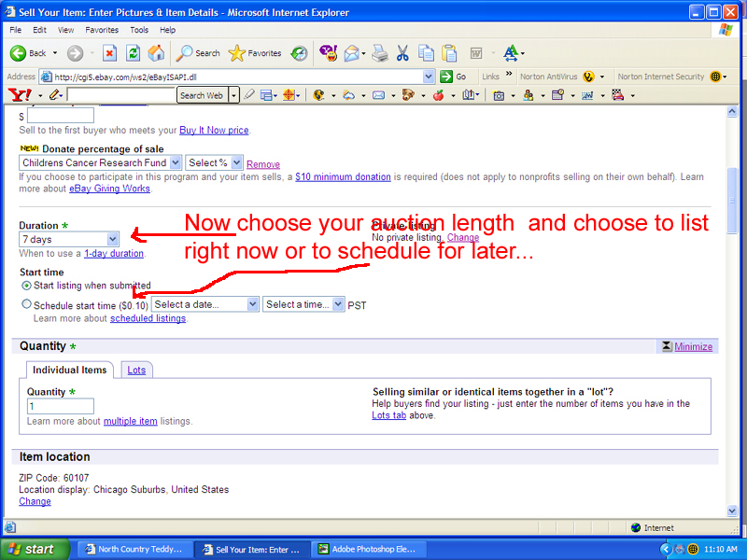
Task: Click the 'Buy It Now price' link
Action: tap(214, 130)
